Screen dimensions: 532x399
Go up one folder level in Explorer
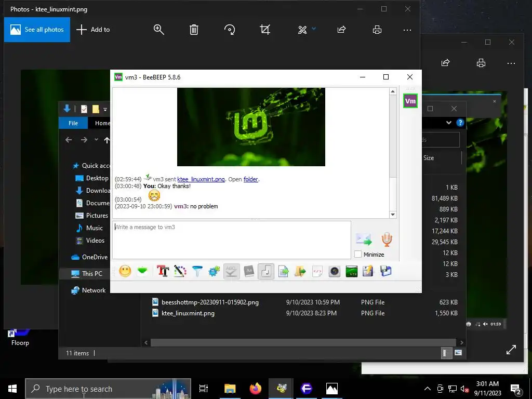(x=107, y=140)
